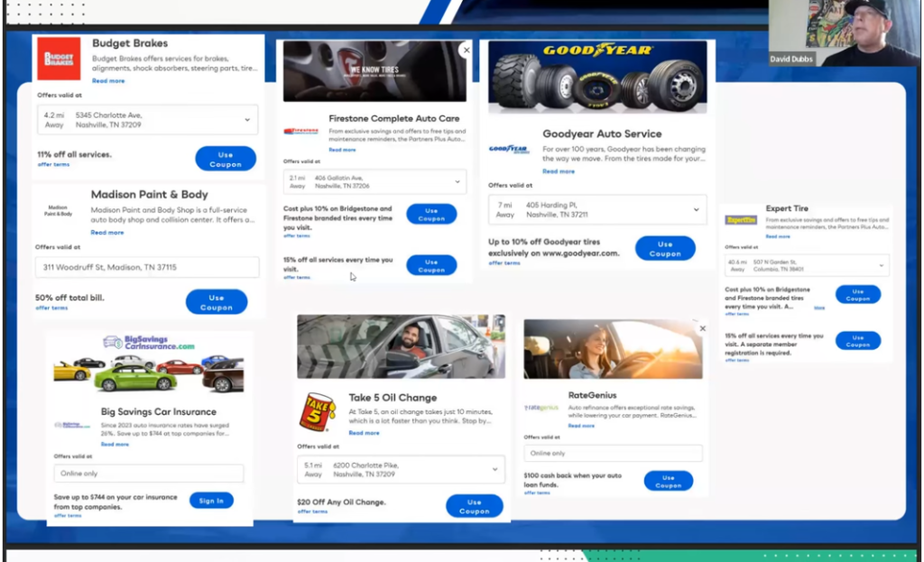Expand Firestone 406 Gallatin Ave location dropdown
The height and width of the screenshot is (562, 924).
pyautogui.click(x=457, y=182)
